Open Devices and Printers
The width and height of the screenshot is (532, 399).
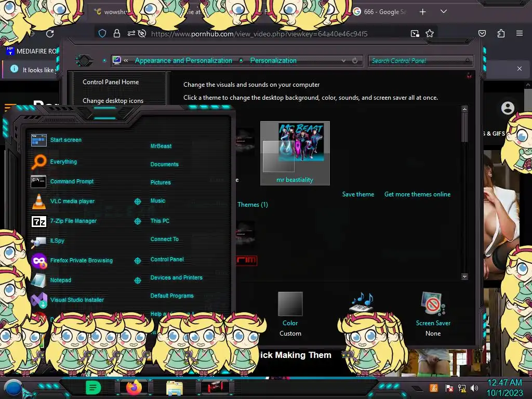(177, 277)
